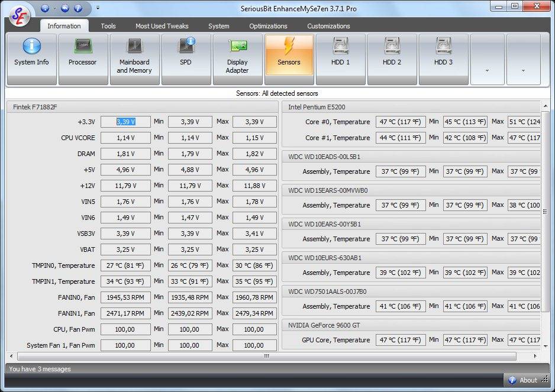Click the vertical scrollbar down arrow
The height and width of the screenshot is (392, 555).
[x=546, y=346]
